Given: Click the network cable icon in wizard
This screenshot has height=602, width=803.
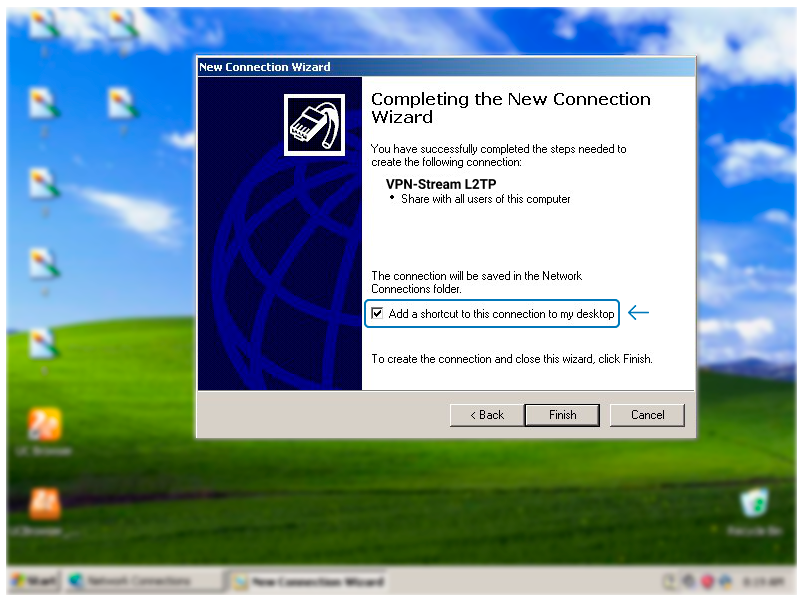Looking at the screenshot, I should [314, 125].
